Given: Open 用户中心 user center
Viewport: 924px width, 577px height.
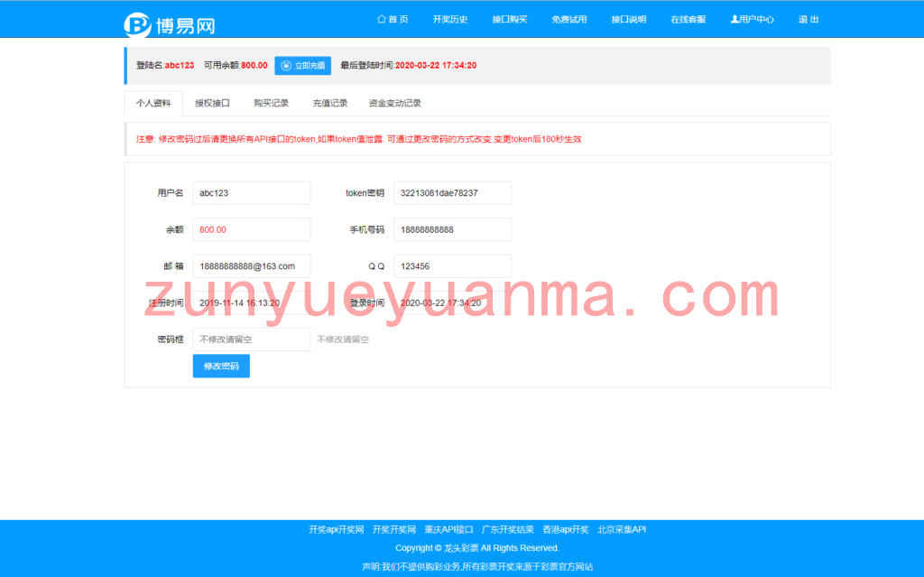Looking at the screenshot, I should pyautogui.click(x=752, y=20).
